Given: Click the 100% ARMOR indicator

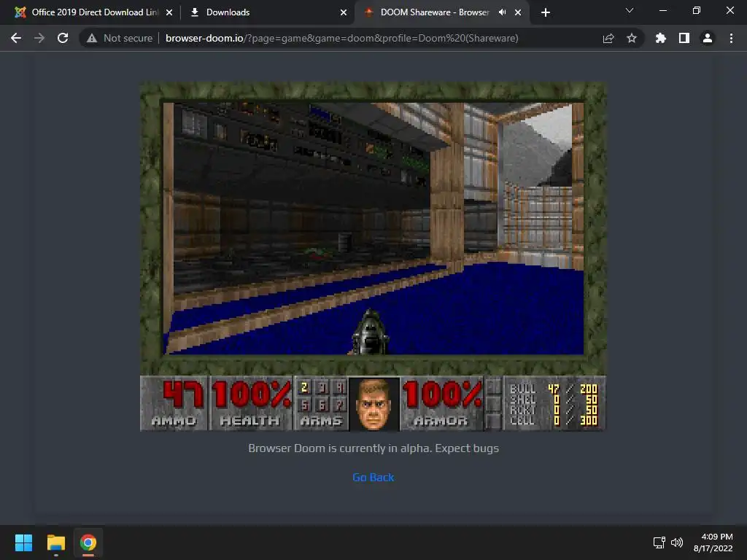Looking at the screenshot, I should [x=442, y=404].
